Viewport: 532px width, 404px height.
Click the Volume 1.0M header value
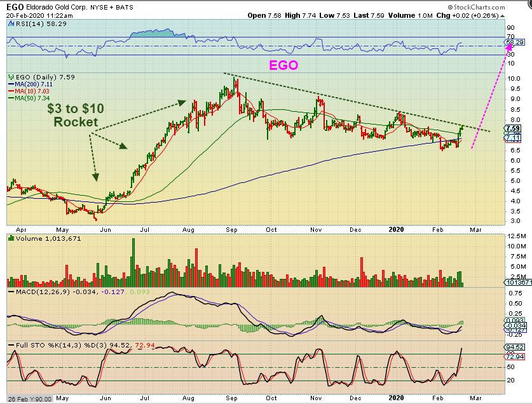pos(411,16)
